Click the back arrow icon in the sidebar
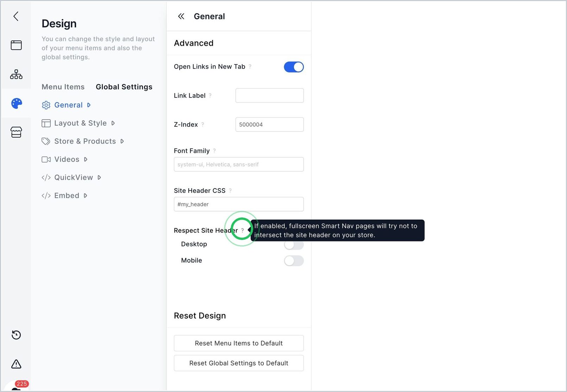This screenshot has width=567, height=392. point(16,16)
